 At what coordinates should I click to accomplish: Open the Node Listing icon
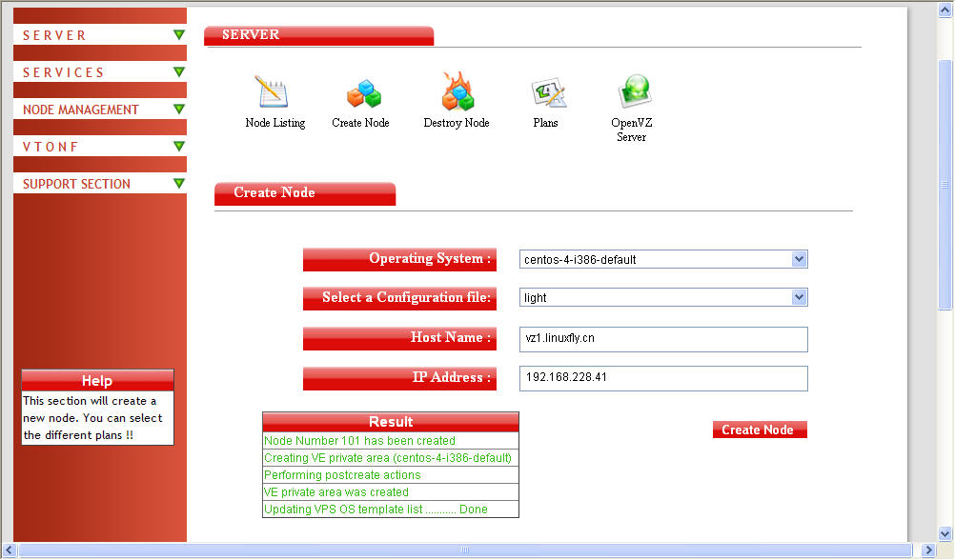[x=273, y=93]
